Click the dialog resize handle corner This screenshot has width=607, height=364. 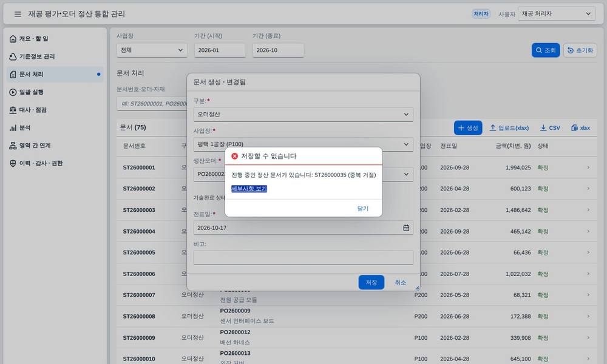[x=418, y=288]
